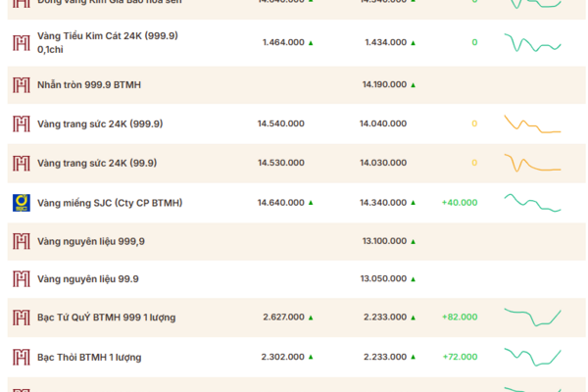
Task: Click up arrow next to 1.434.000 price
Action: (413, 43)
